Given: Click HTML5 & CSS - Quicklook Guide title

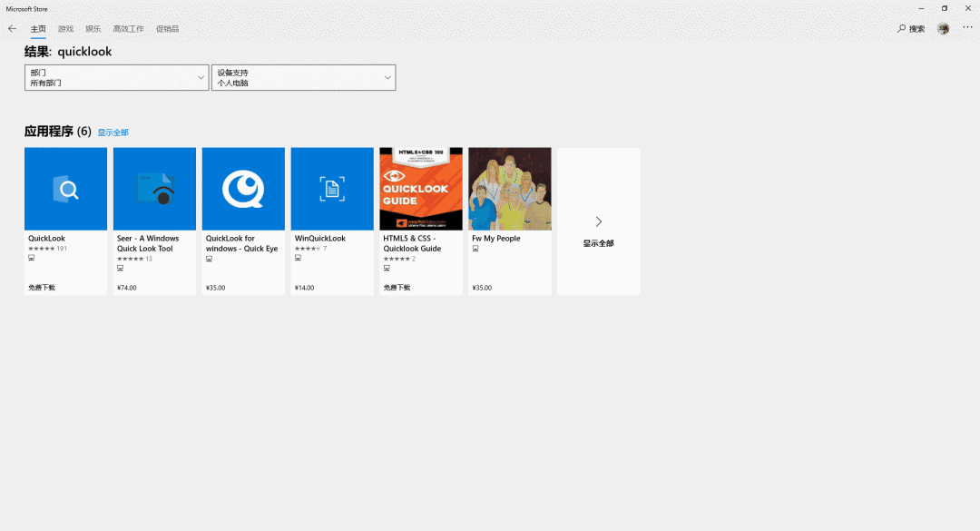Looking at the screenshot, I should tap(413, 243).
